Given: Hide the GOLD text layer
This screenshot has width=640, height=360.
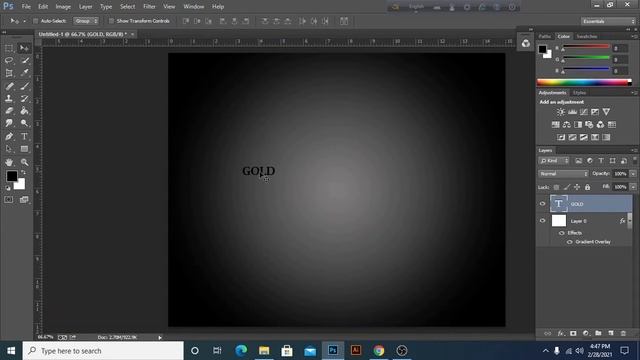Looking at the screenshot, I should click(542, 204).
